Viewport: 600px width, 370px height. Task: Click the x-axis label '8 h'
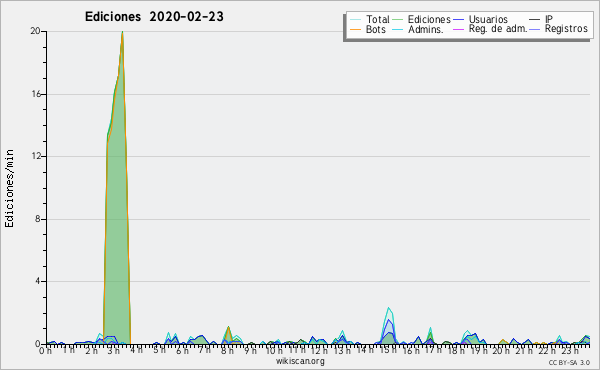coord(227,350)
